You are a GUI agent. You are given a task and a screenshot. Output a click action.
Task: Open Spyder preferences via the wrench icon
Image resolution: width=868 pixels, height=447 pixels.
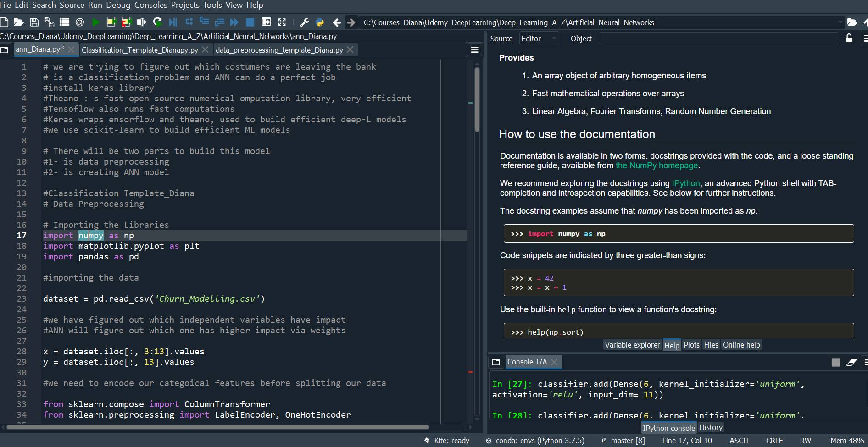(x=306, y=22)
